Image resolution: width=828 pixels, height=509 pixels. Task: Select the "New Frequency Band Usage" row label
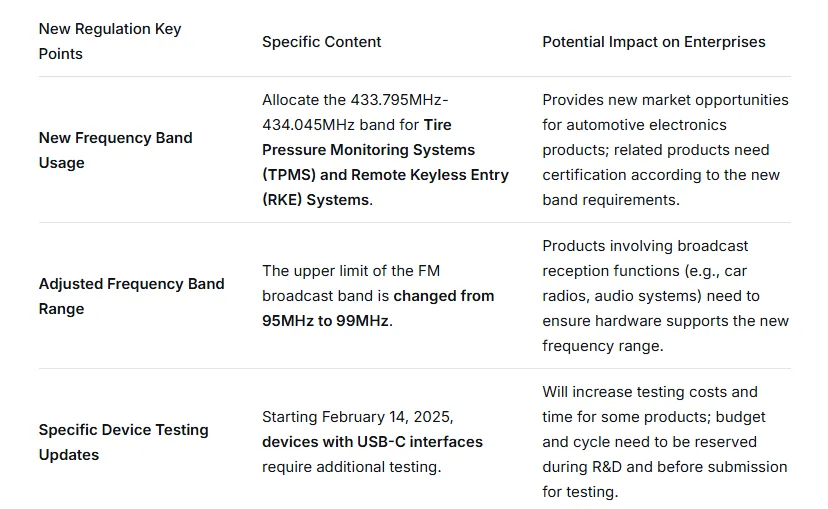[115, 150]
